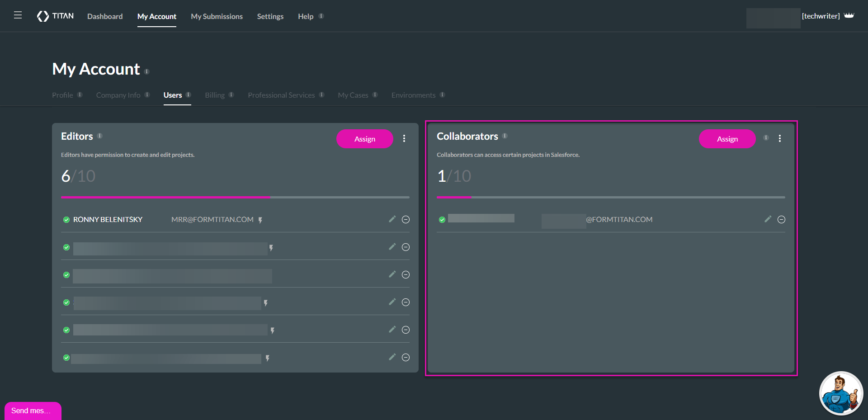Click MRR@FORMTITAN.COM email text

[212, 219]
